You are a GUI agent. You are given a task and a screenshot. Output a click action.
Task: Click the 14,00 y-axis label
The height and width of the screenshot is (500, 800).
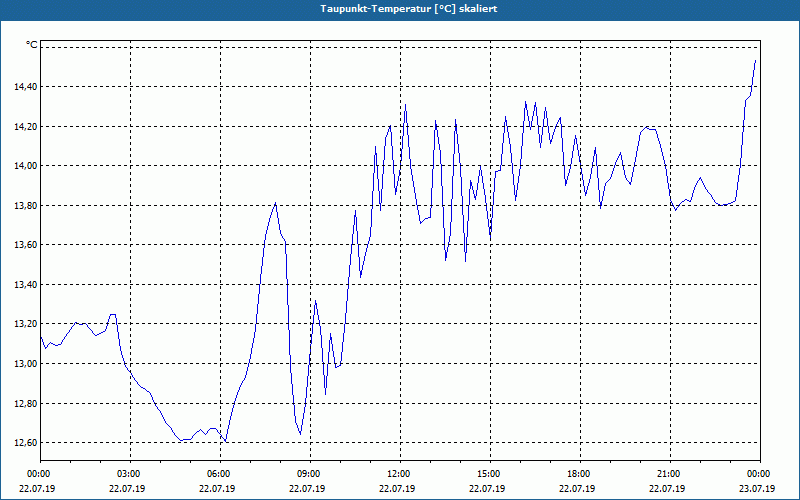coord(26,166)
